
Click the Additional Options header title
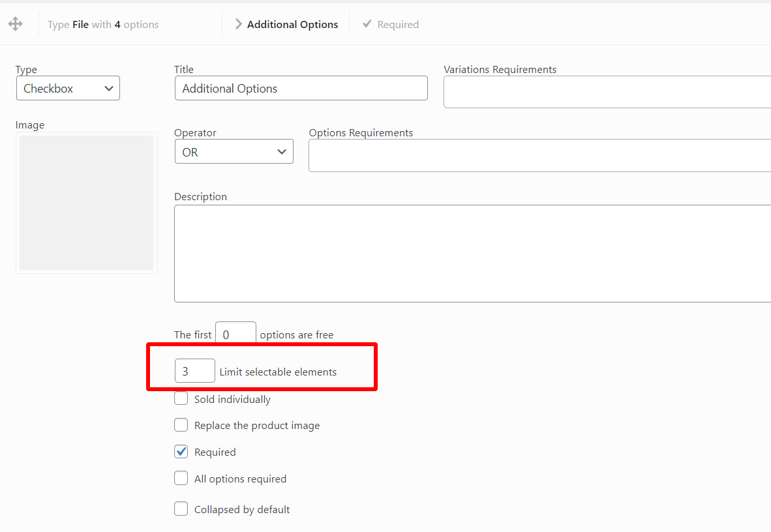click(293, 25)
